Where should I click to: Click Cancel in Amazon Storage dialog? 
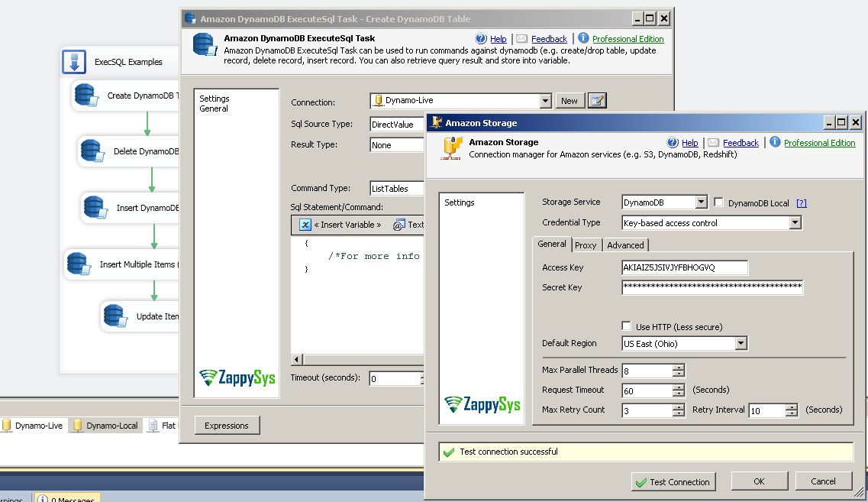pyautogui.click(x=823, y=481)
